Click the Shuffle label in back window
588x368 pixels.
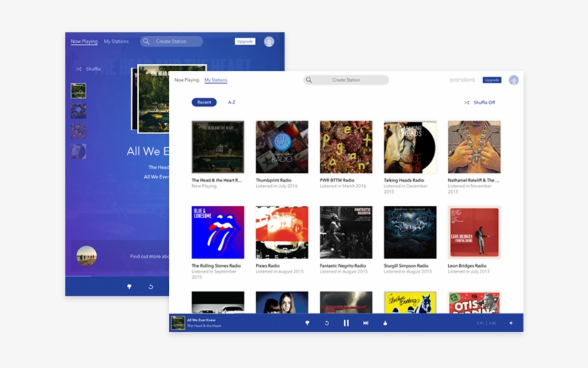[93, 69]
